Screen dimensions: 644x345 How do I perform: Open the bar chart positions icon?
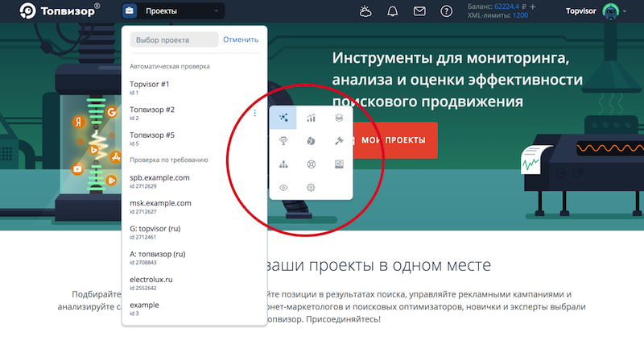(x=311, y=118)
